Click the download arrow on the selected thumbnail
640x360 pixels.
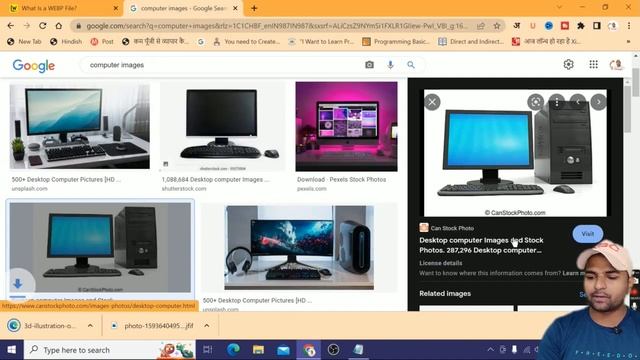coord(18,283)
